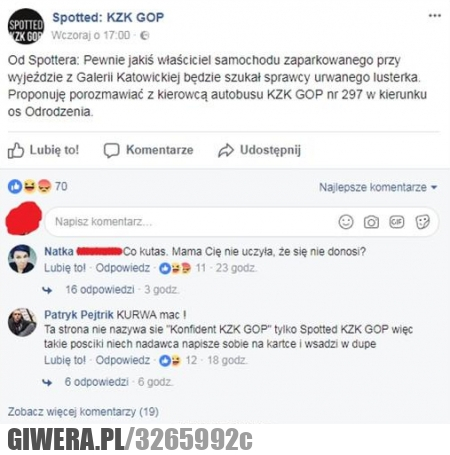
Task: Click the public audience globe icon
Action: pos(144,35)
